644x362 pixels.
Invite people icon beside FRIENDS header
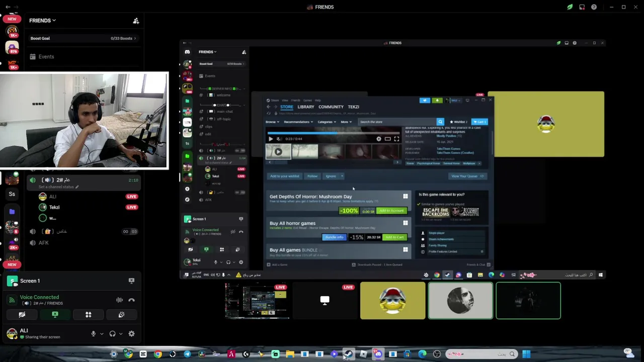136,21
